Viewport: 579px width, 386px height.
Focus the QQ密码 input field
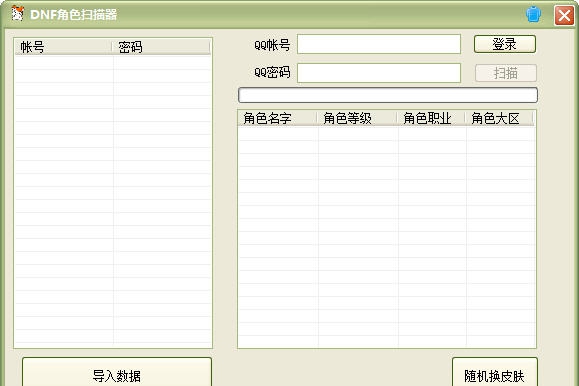pos(379,73)
